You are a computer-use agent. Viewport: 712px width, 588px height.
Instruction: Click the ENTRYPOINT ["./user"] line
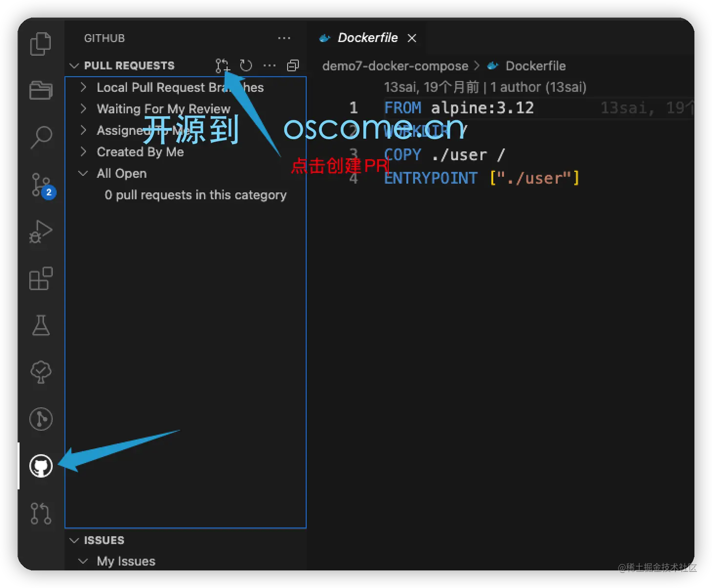point(482,178)
